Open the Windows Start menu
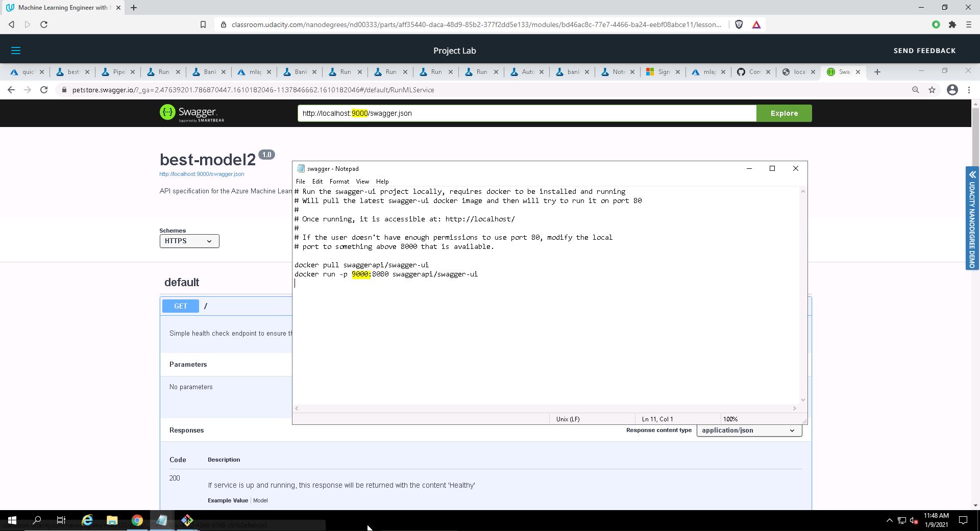The width and height of the screenshot is (980, 531). 12,520
